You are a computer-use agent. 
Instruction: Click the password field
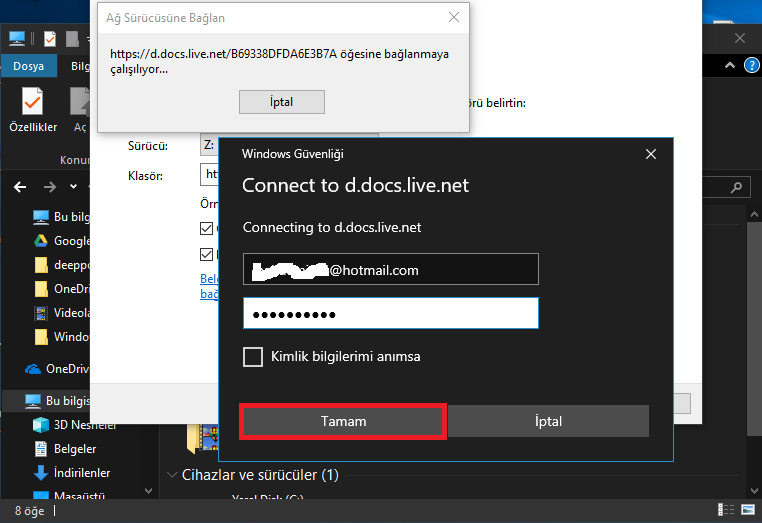click(x=391, y=313)
